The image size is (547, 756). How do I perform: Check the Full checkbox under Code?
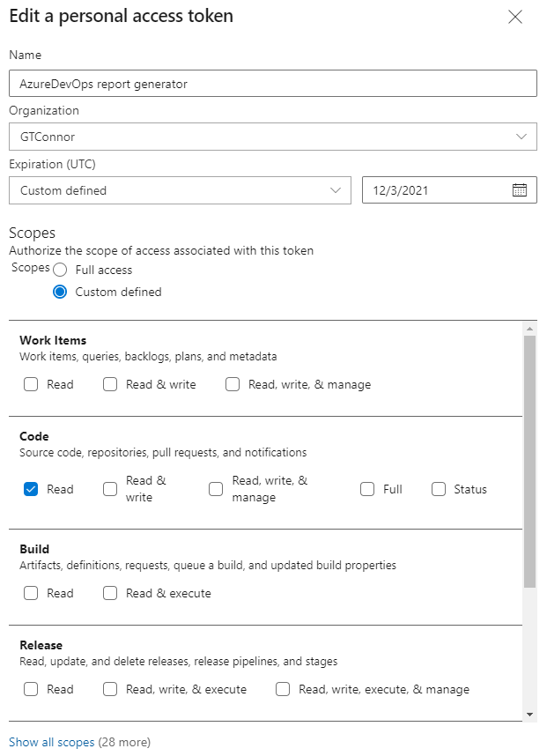pos(367,489)
